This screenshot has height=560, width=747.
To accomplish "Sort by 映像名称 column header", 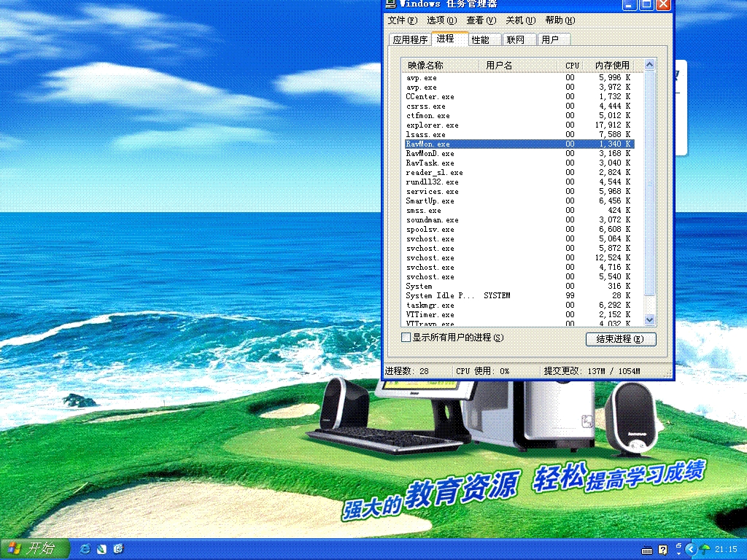I will point(440,65).
